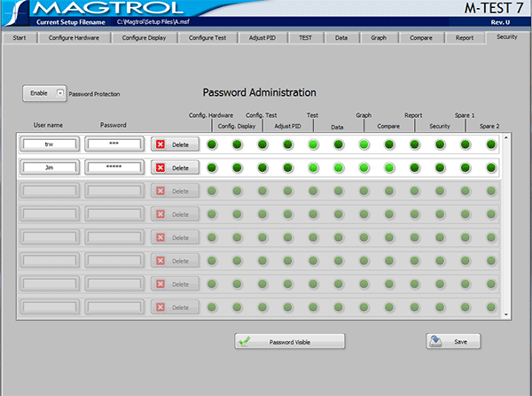The height and width of the screenshot is (396, 532).
Task: Toggle Report permission for Jim
Action: (x=415, y=167)
